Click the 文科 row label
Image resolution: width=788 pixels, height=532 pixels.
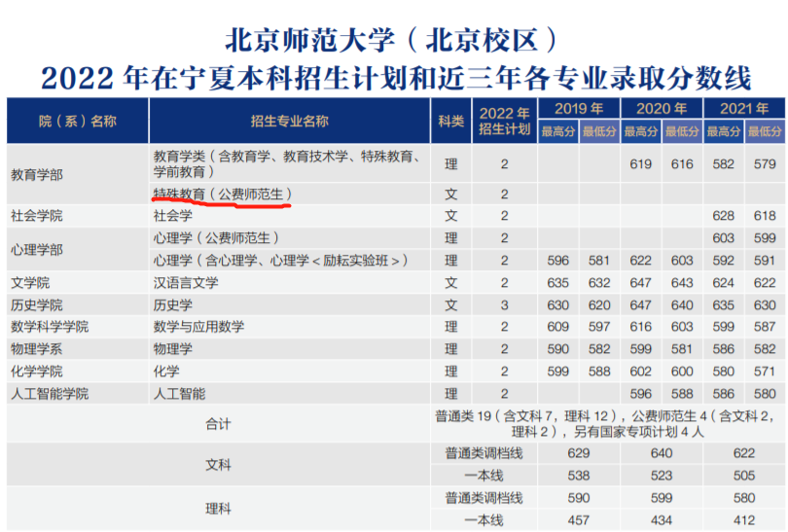[x=218, y=465]
